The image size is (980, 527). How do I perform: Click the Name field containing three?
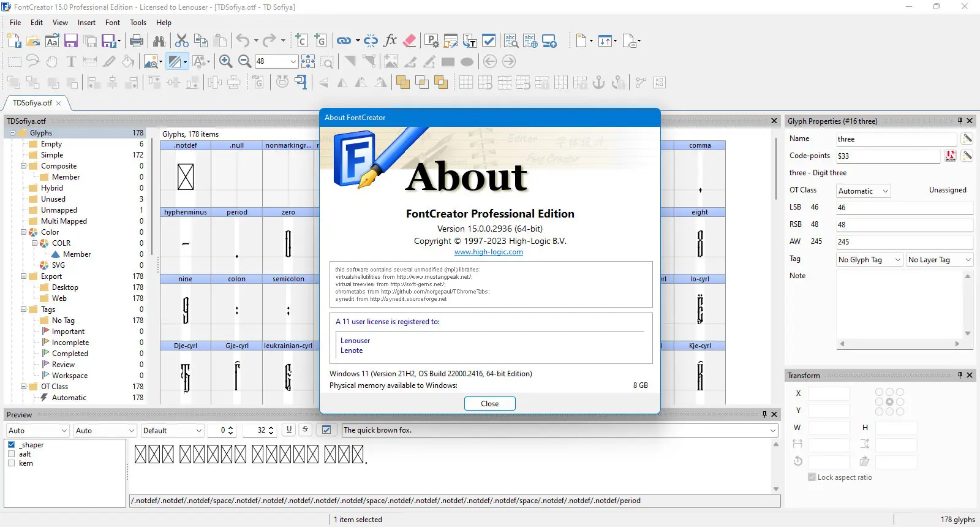(896, 139)
